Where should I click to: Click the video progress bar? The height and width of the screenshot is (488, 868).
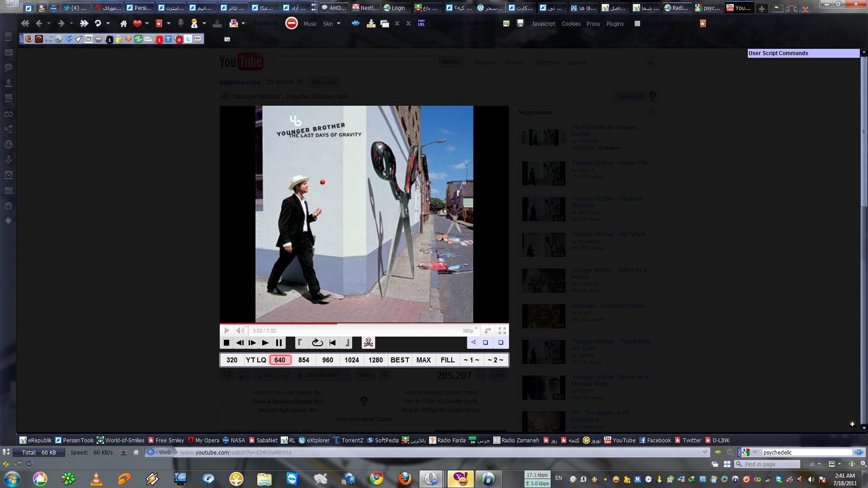(364, 324)
